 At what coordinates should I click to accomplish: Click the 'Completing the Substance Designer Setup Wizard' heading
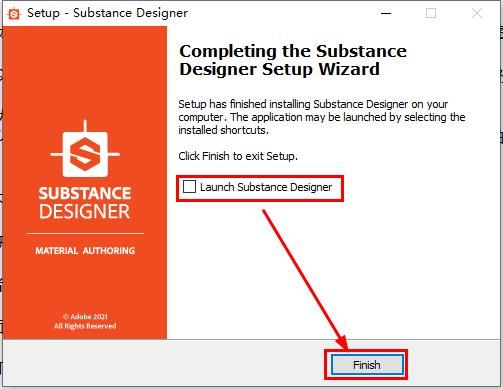coord(293,60)
